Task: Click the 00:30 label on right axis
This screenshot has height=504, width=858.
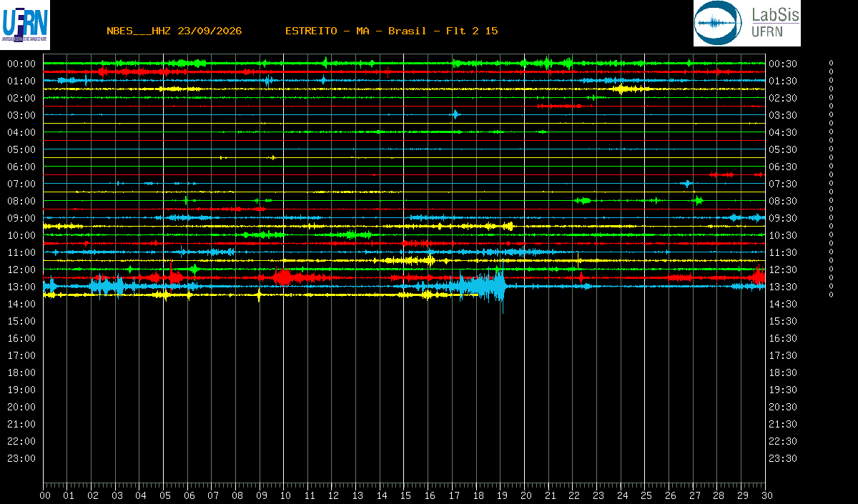Action: (x=783, y=64)
